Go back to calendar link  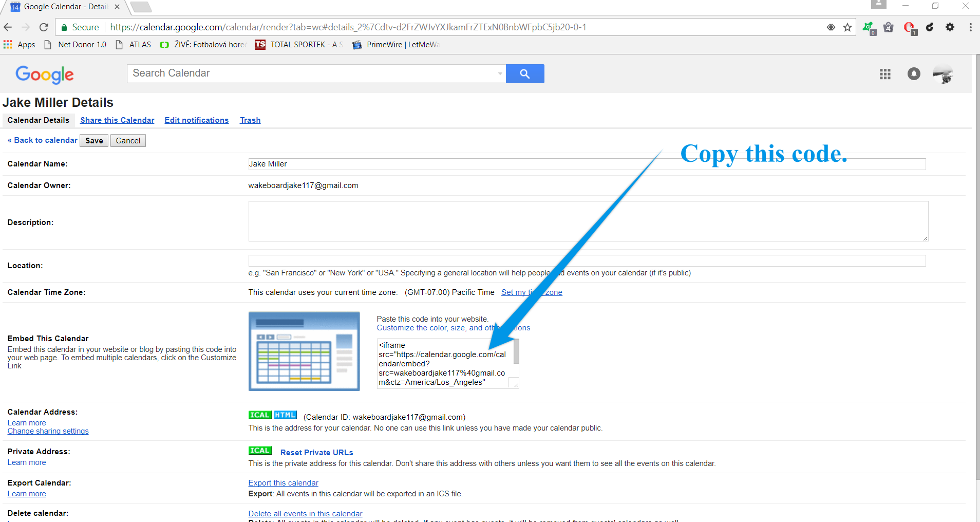pos(43,140)
